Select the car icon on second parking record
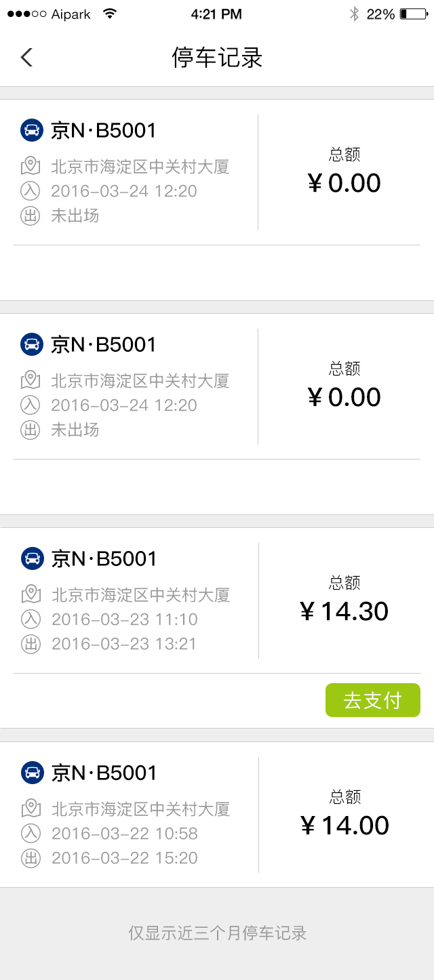This screenshot has height=980, width=434. coord(30,344)
